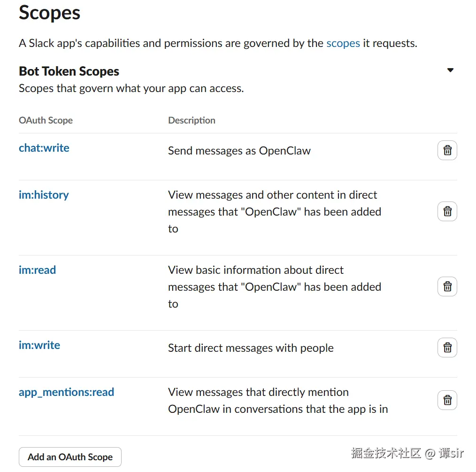This screenshot has height=472, width=476.
Task: Click the Scopes page title
Action: tap(50, 13)
